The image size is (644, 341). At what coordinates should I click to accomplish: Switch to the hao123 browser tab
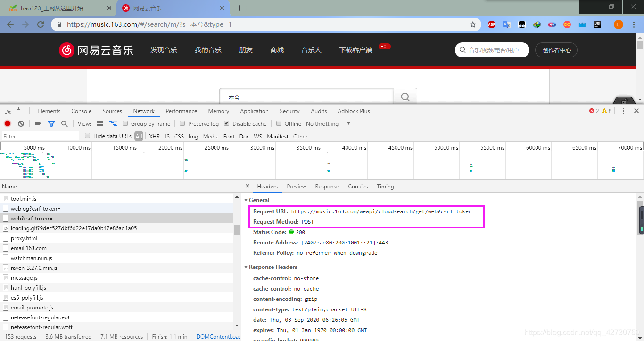click(58, 8)
